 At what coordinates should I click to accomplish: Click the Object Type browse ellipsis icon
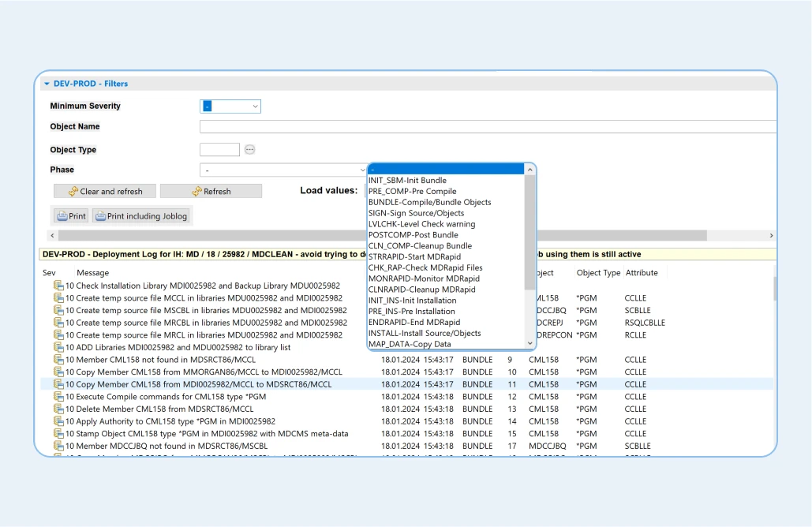coord(249,149)
